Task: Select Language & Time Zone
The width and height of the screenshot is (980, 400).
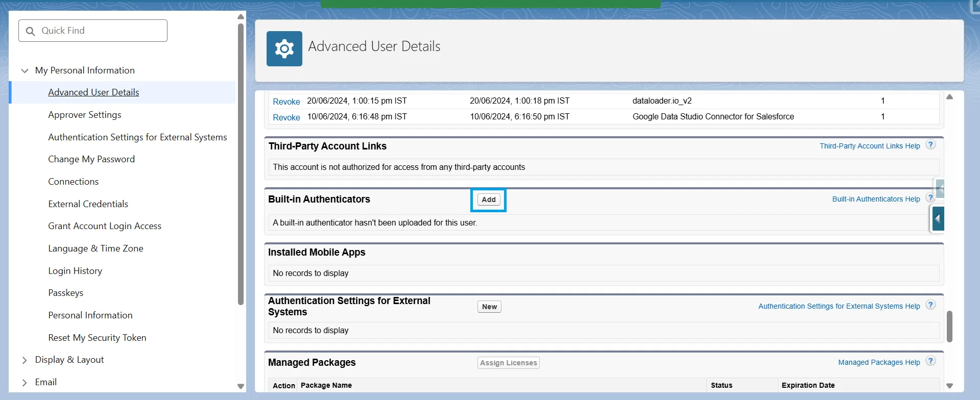Action: [x=95, y=248]
